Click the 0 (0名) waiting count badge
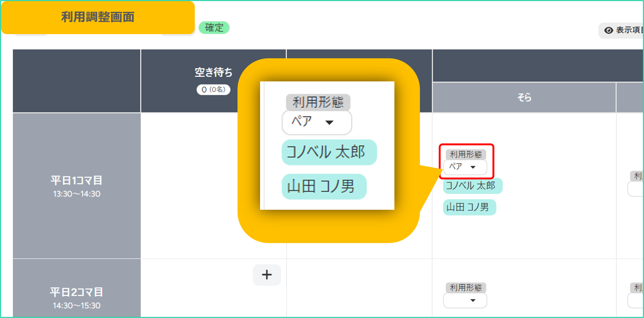 [x=213, y=89]
